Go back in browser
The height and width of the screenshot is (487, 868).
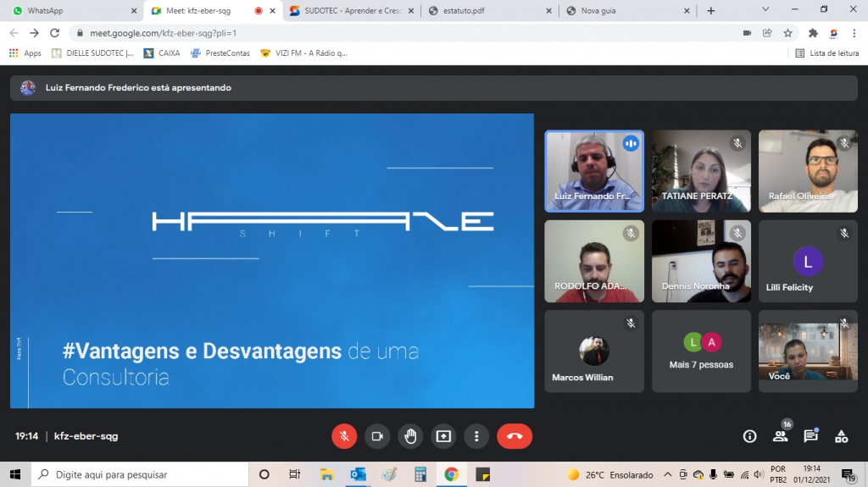[14, 33]
